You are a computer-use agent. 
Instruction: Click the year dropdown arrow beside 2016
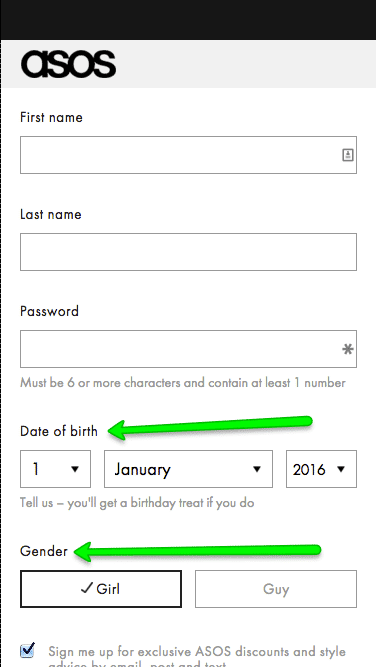point(341,469)
